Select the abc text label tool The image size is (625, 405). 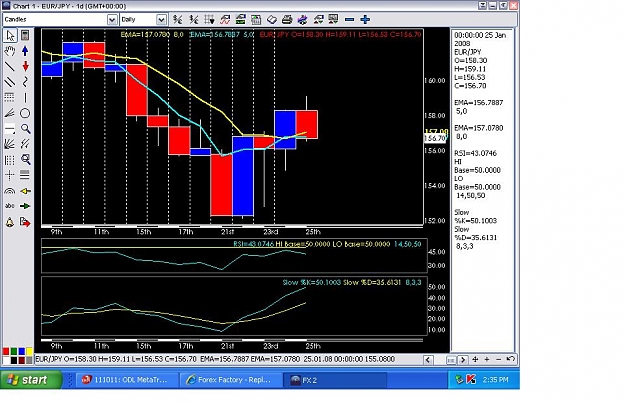pyautogui.click(x=10, y=206)
